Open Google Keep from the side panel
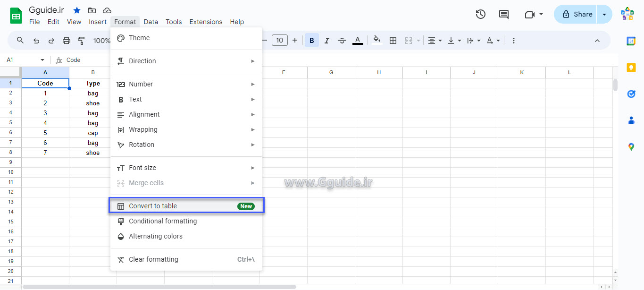644x290 pixels. (x=631, y=68)
